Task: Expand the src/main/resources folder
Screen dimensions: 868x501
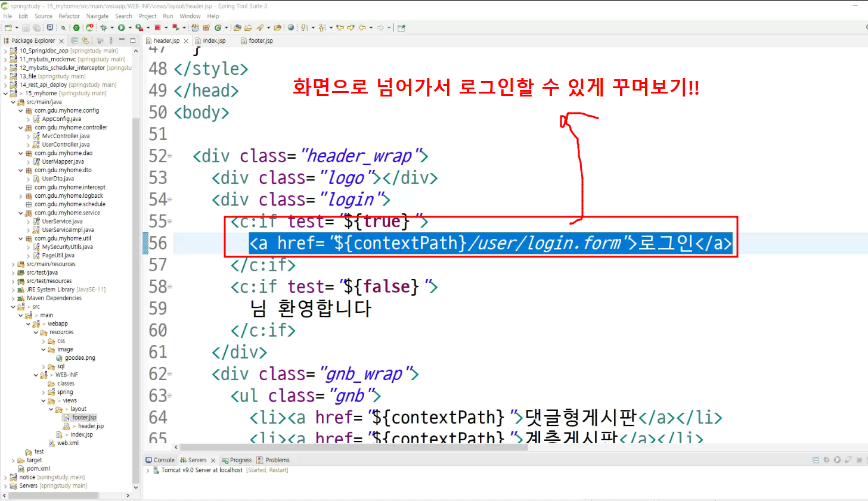Action: [13, 264]
